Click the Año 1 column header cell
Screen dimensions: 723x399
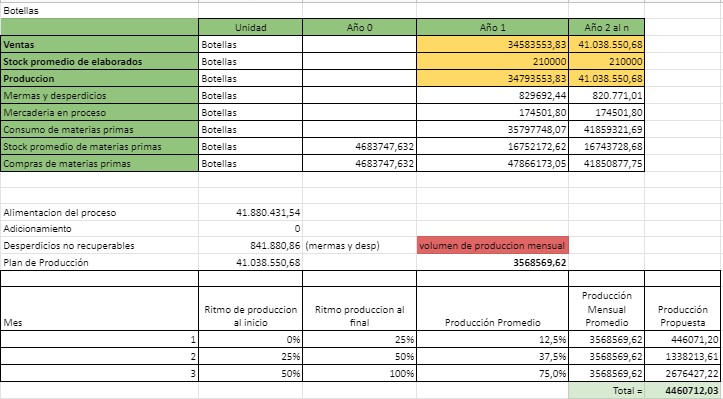(x=492, y=28)
